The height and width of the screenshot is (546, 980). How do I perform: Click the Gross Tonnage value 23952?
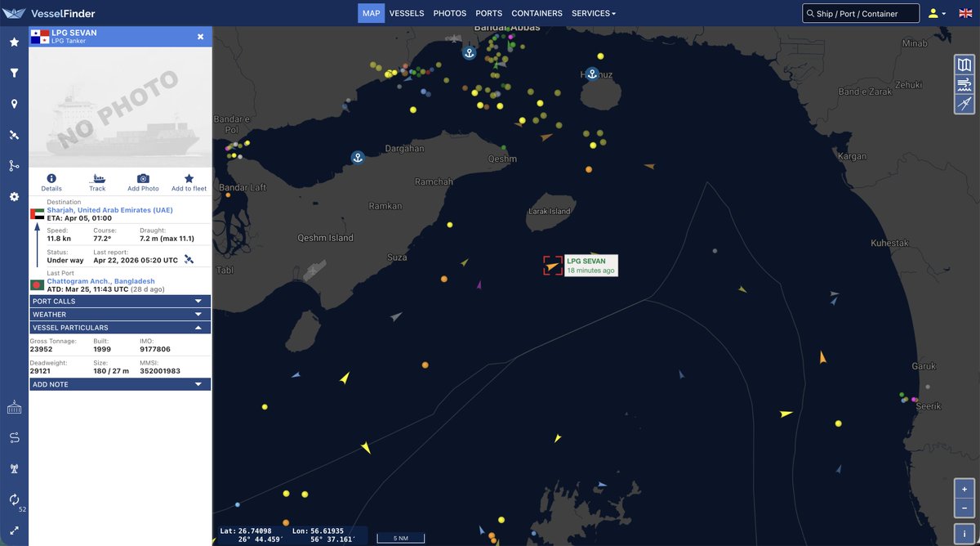pyautogui.click(x=41, y=349)
